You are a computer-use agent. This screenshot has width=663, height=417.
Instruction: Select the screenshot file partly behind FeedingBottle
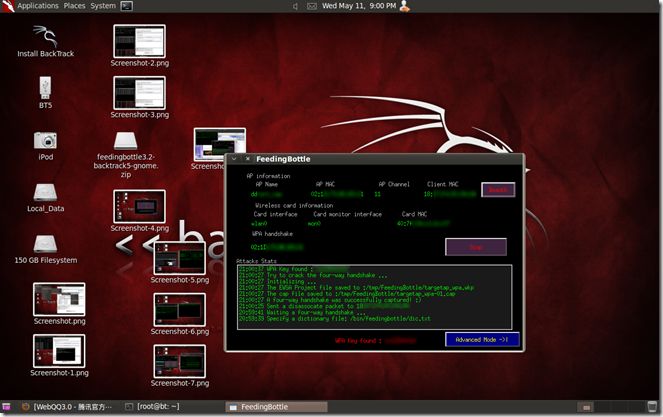[219, 144]
